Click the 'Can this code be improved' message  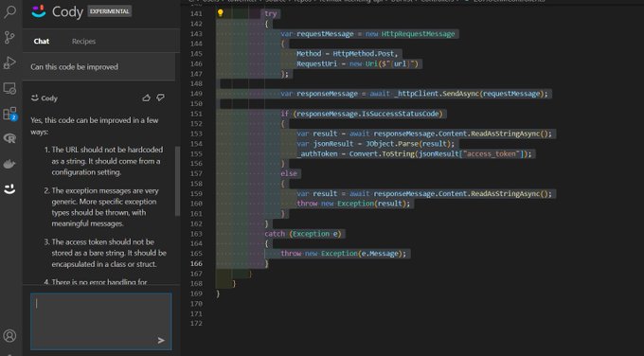pyautogui.click(x=74, y=67)
